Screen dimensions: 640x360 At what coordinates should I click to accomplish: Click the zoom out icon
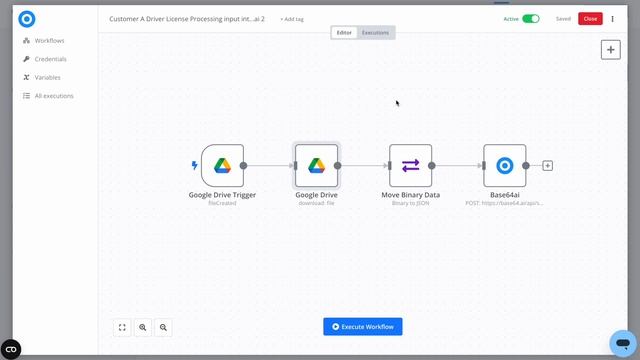tap(163, 327)
